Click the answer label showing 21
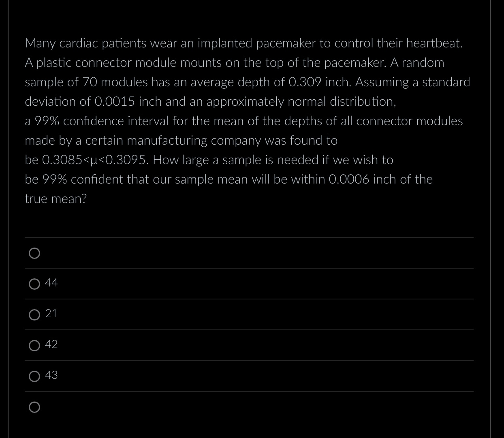This screenshot has height=438, width=504. [51, 314]
